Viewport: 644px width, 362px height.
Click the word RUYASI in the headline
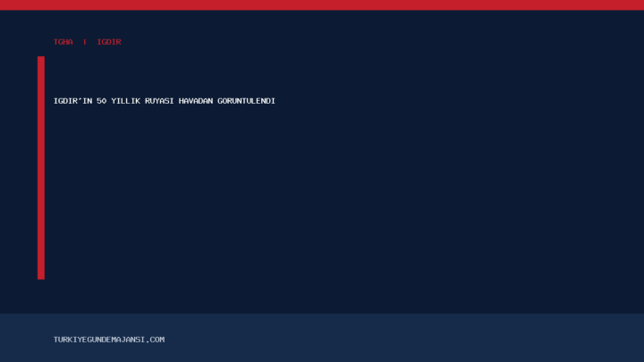(x=159, y=101)
